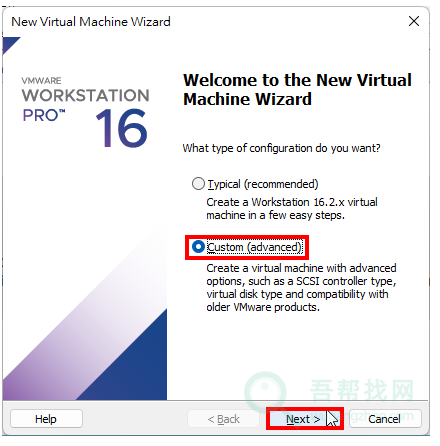Click the Cancel button

coord(385,419)
